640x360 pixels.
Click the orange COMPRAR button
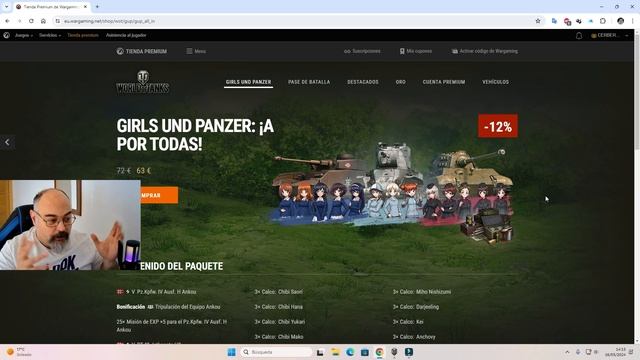[x=159, y=195]
